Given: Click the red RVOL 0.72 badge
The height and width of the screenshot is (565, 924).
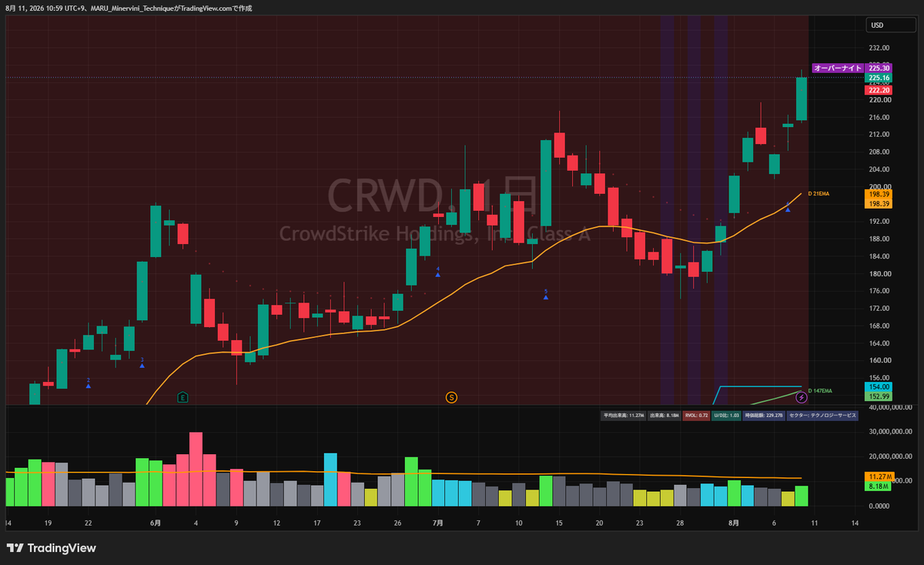Looking at the screenshot, I should pyautogui.click(x=696, y=416).
